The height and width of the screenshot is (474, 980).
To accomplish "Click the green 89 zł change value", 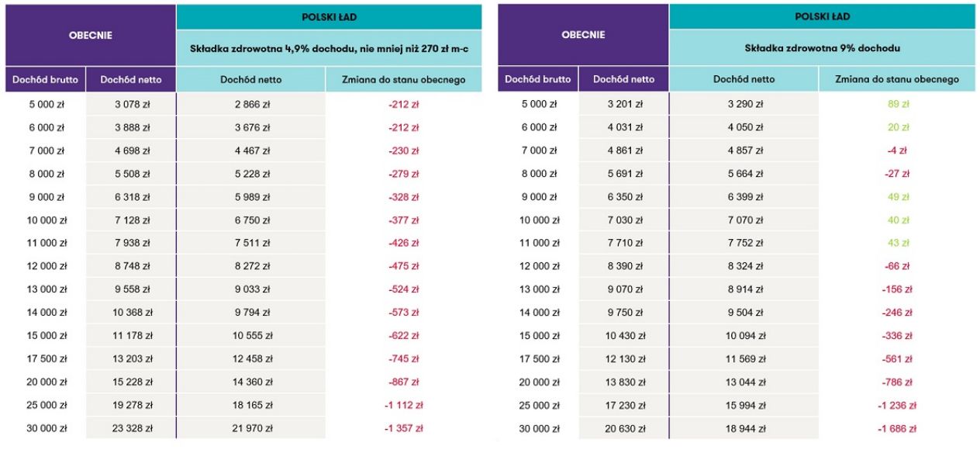I will (x=896, y=104).
